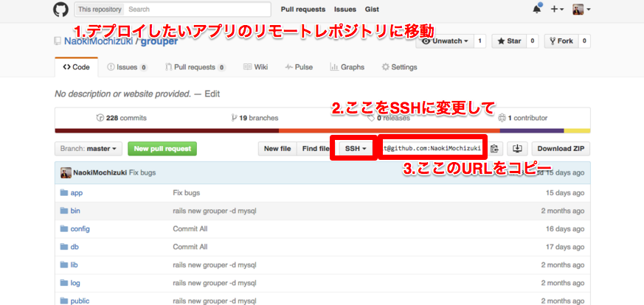The image size is (644, 305).
Task: Open the NaokiMochizuki owner link
Action: (x=99, y=41)
